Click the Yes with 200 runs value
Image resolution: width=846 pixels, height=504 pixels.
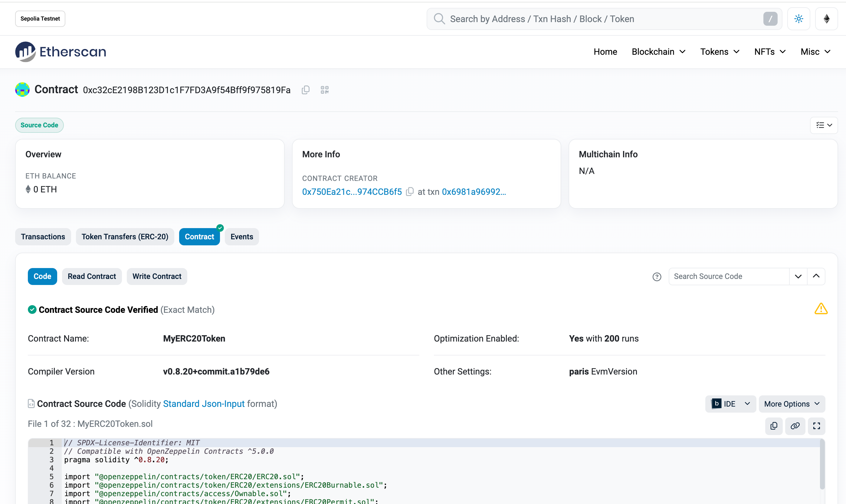coord(604,339)
